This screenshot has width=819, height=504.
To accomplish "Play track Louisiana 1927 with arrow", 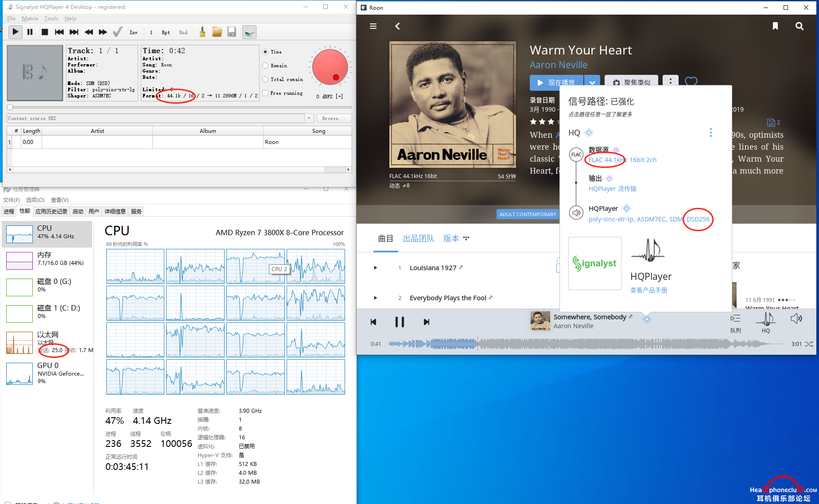I will tap(375, 268).
